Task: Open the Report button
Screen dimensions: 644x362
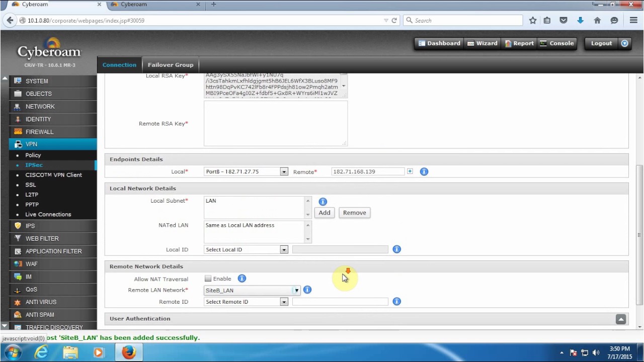Action: click(519, 43)
